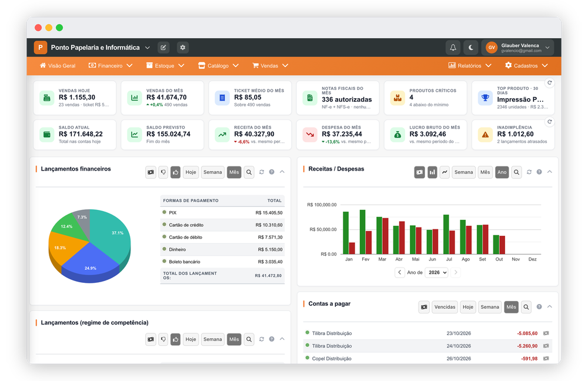588x381 pixels.
Task: Expand the store name dropdown chevron
Action: pos(148,48)
